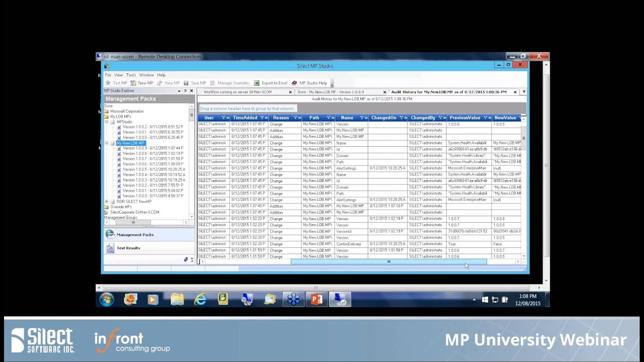
Task: Click the Export to Excel icon
Action: point(257,83)
